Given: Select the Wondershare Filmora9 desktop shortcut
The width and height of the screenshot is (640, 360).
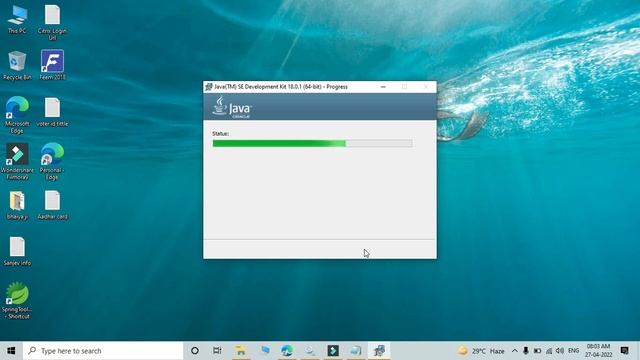Looking at the screenshot, I should pyautogui.click(x=17, y=161).
